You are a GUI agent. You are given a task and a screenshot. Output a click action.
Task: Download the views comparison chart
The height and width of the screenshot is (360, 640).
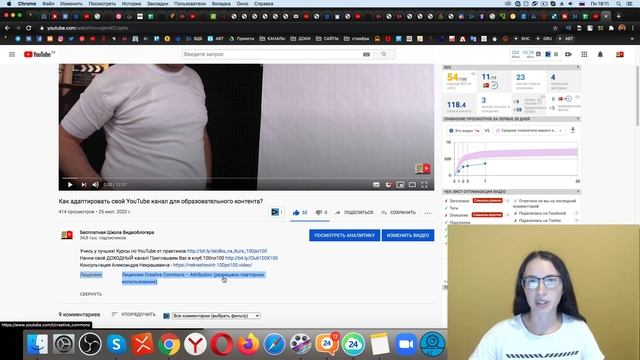tap(572, 130)
